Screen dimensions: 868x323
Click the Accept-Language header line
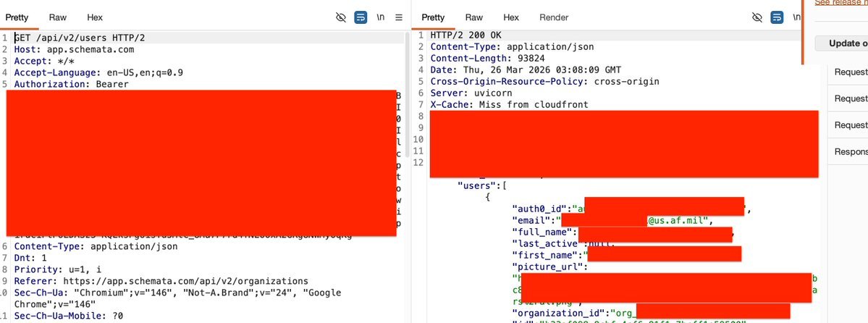98,72
